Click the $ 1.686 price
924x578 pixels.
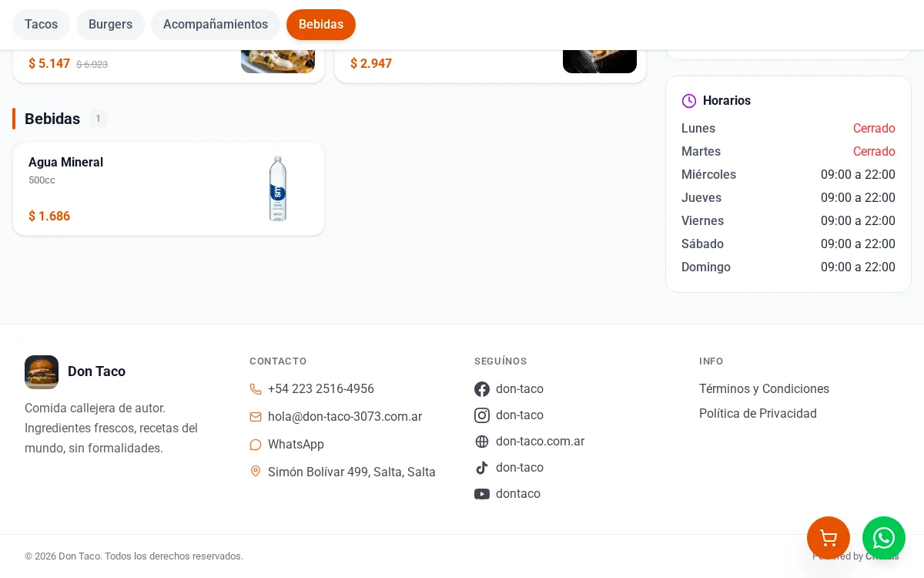49,217
